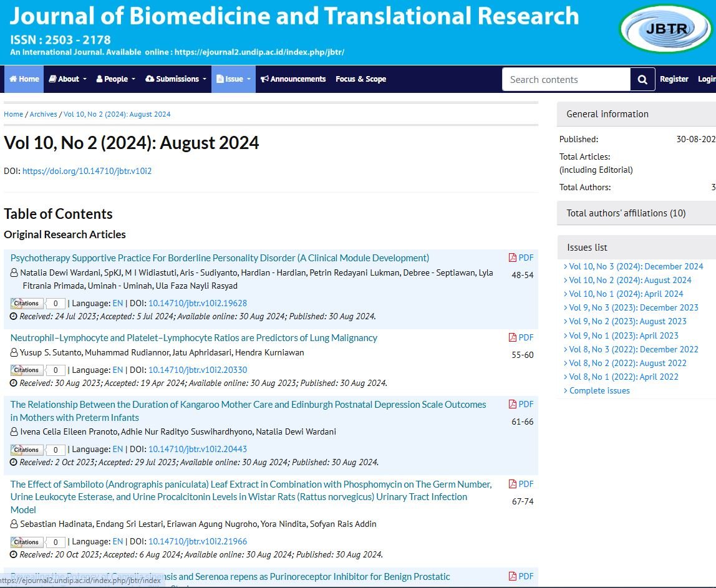This screenshot has height=588, width=716.
Task: Click the clock icon showing Kangaroo article dates
Action: (x=14, y=462)
